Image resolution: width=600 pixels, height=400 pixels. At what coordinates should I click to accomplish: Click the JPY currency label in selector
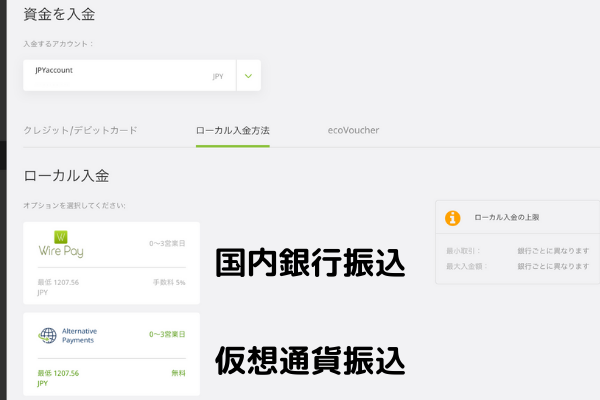(x=218, y=76)
